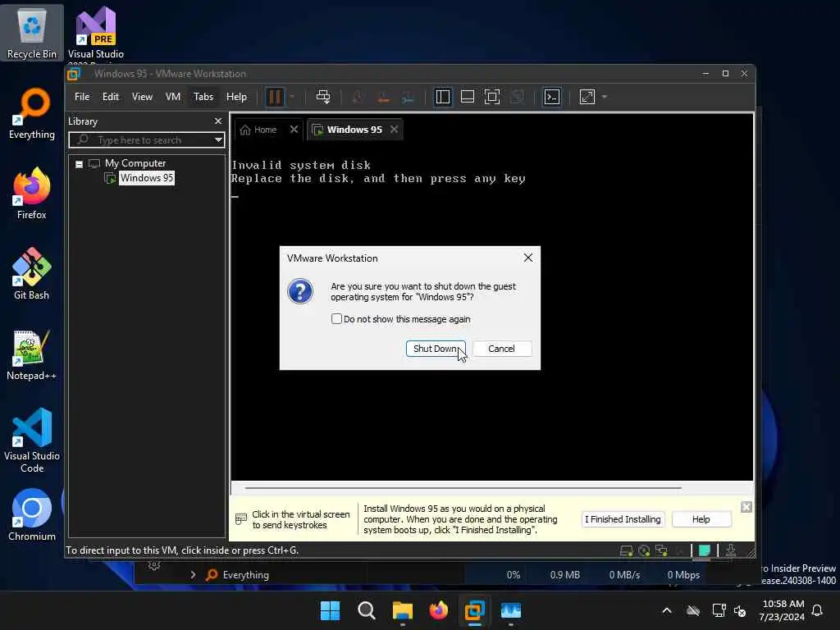Click the taskbar Search icon
Image resolution: width=840 pixels, height=630 pixels.
367,610
